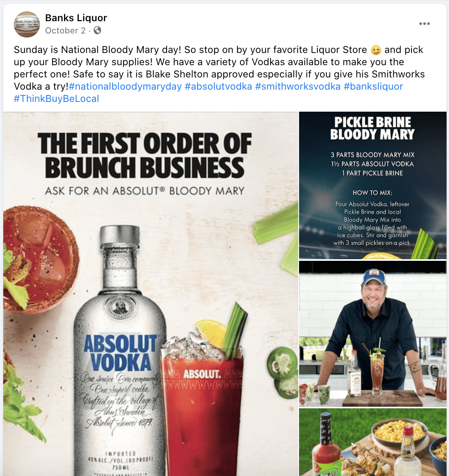Open the #ThinkBuyBeLocal hashtag
Screen dimensions: 449x476
click(x=57, y=99)
